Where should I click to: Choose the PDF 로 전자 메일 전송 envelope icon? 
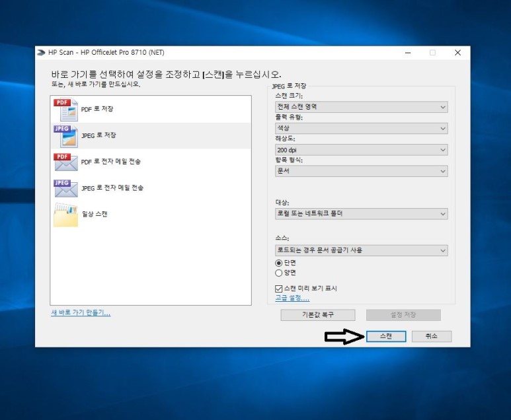(66, 162)
